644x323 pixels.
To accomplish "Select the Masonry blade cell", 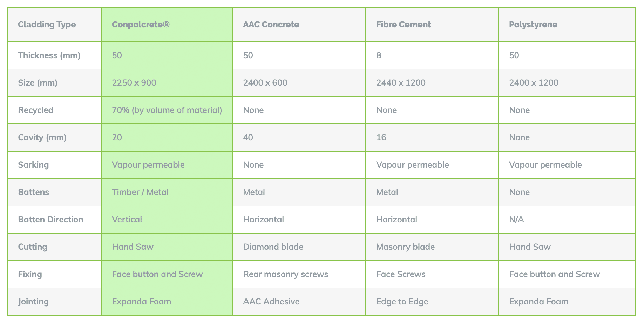I will click(432, 247).
